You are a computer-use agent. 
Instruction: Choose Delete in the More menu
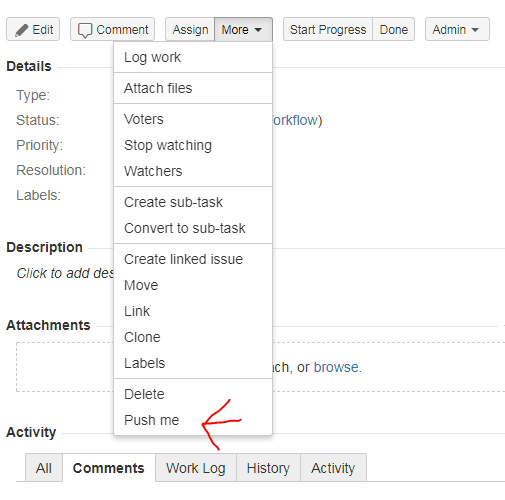(193, 394)
